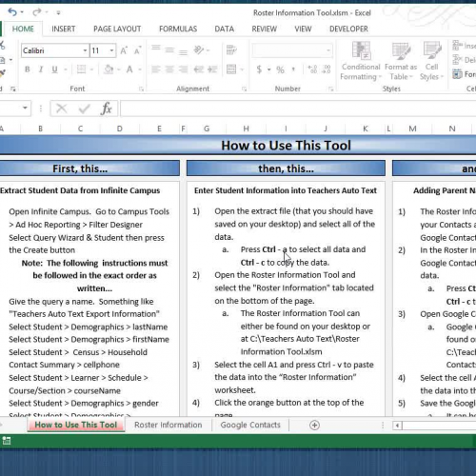
Task: Open the number format dropdown
Action: 328,50
